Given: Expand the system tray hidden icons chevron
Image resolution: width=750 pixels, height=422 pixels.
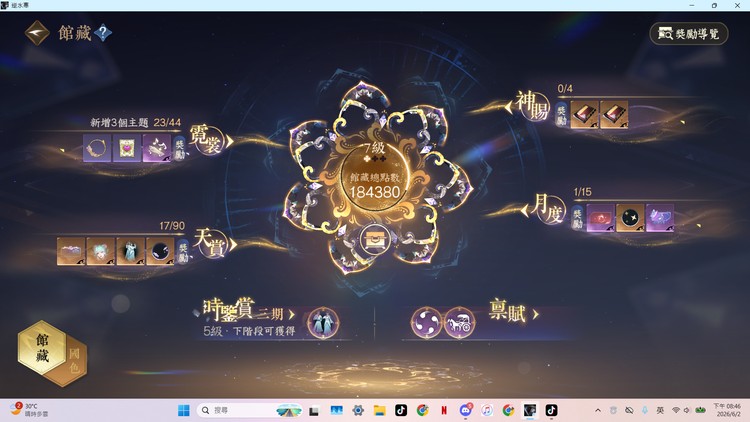Looking at the screenshot, I should point(598,410).
